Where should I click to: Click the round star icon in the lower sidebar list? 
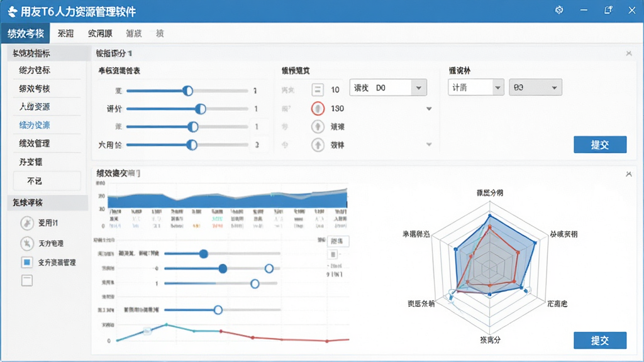pyautogui.click(x=26, y=243)
